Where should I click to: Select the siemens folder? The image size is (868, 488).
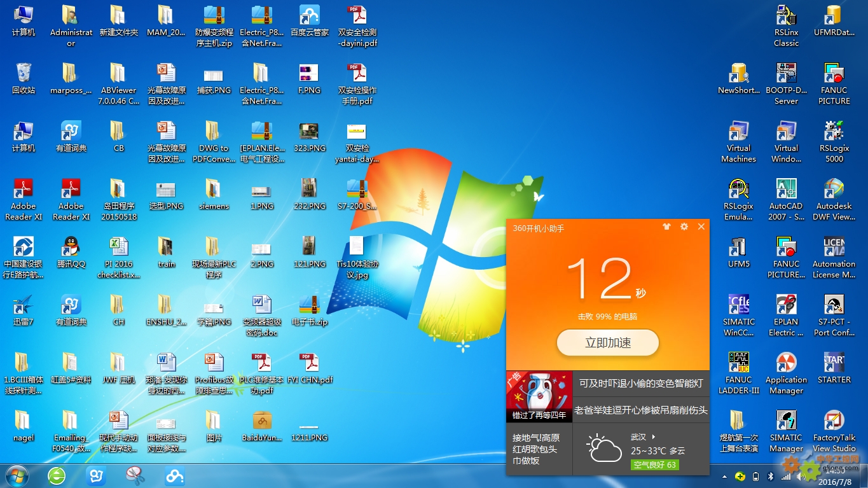pos(214,195)
